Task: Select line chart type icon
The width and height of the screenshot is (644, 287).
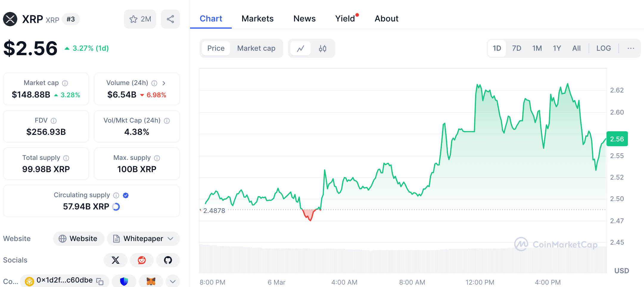Action: 301,48
